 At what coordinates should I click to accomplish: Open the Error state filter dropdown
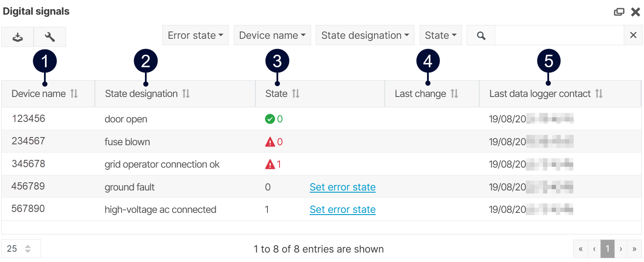[x=195, y=35]
